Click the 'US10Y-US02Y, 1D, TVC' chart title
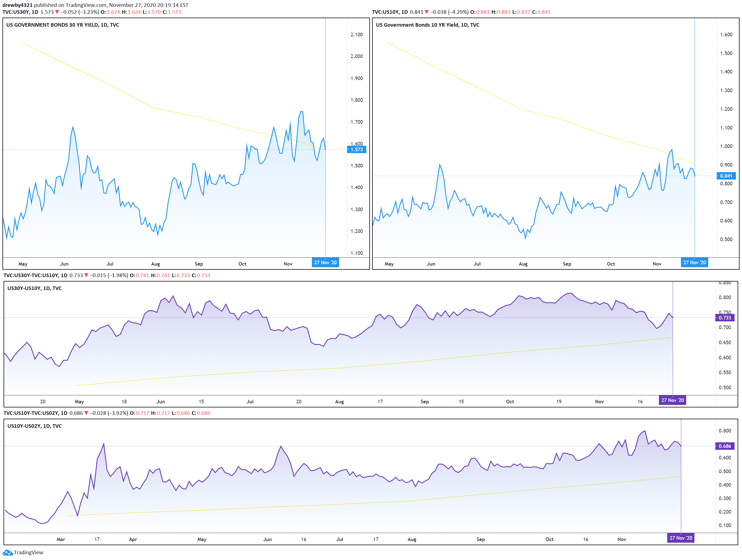 pyautogui.click(x=35, y=426)
